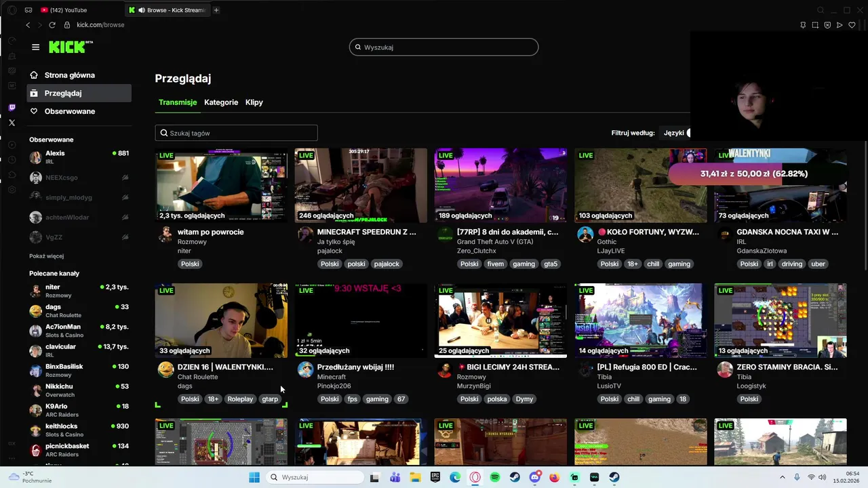868x488 pixels.
Task: Select the Browse - Kick Streaming tab
Action: [167, 10]
